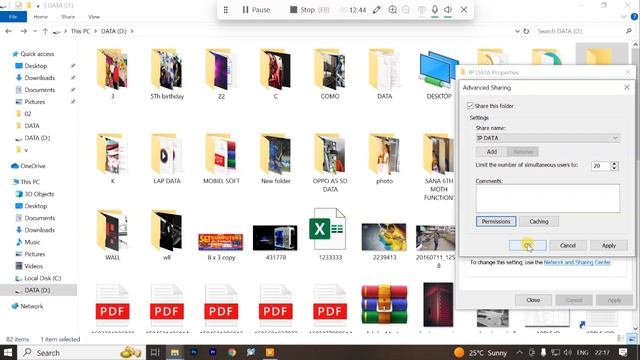Open OneDrive in navigation pane
Image resolution: width=640 pixels, height=360 pixels.
pos(33,166)
